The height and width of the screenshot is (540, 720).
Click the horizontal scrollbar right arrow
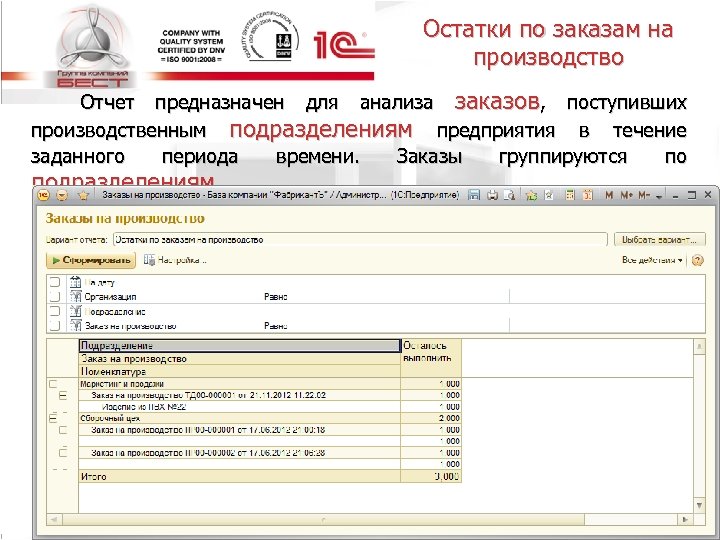[685, 519]
